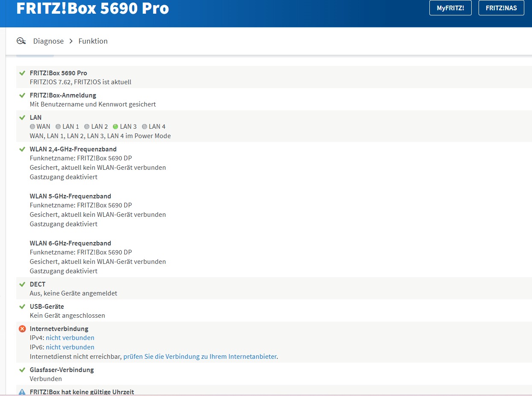Click 'Aus, keine Geräte angemeldet' text
Screen dimensions: 532x396
click(x=74, y=293)
